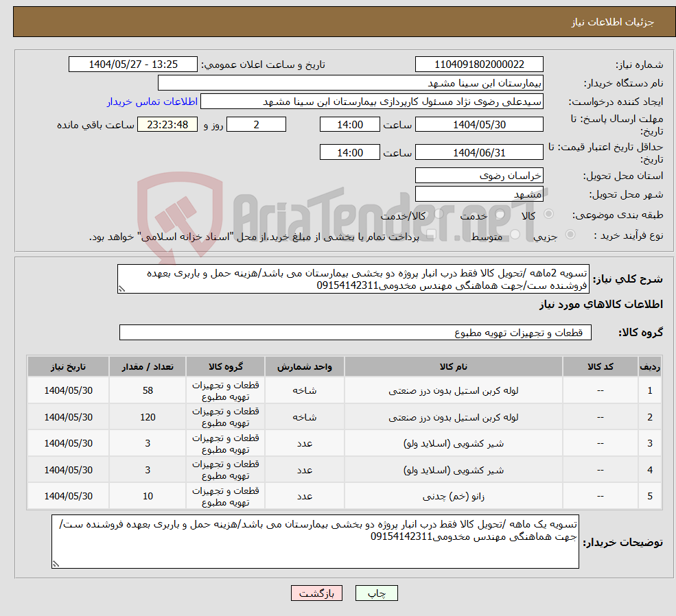The image size is (676, 616).
Task: Click the reply deadline date 1404/05/30
Action: [479, 124]
